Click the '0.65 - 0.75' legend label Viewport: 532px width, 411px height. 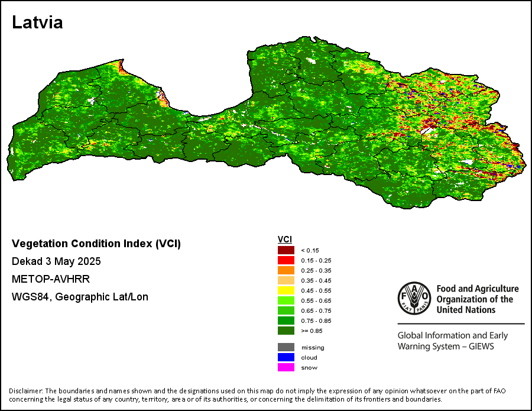[316, 311]
